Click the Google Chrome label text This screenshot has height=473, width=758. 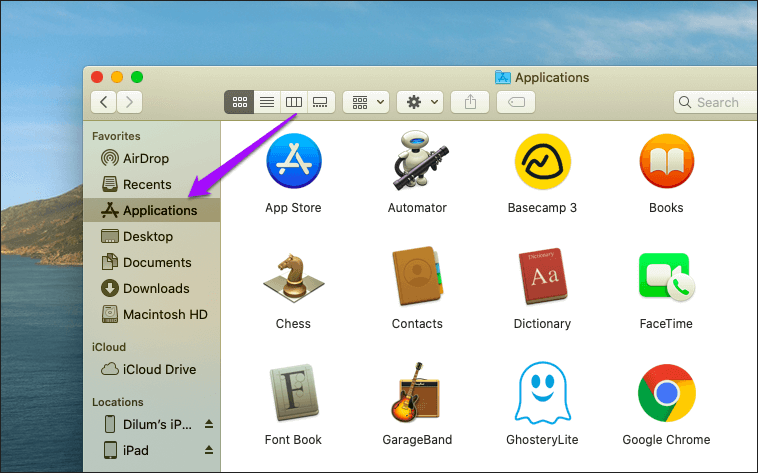pos(667,440)
